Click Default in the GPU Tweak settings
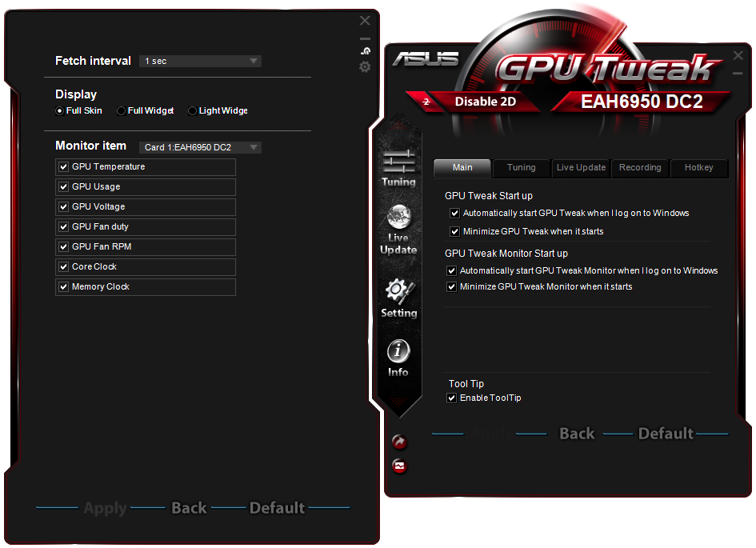Image resolution: width=756 pixels, height=548 pixels. (666, 434)
